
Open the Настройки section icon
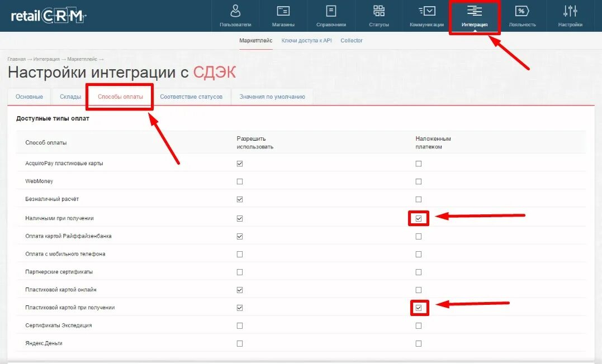(x=570, y=11)
